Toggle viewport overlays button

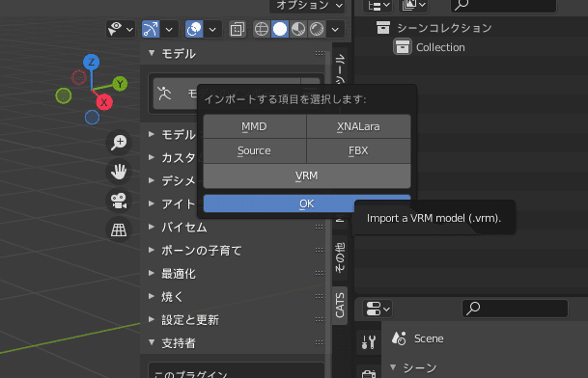click(194, 29)
